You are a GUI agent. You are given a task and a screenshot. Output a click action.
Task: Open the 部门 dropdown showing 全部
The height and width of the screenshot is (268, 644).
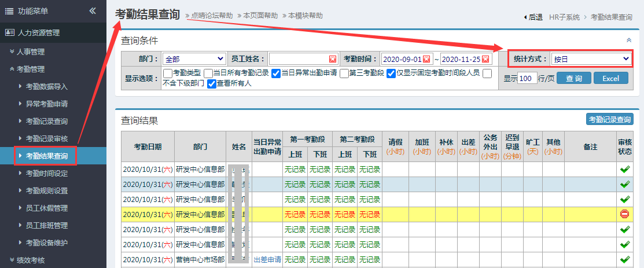tap(194, 59)
